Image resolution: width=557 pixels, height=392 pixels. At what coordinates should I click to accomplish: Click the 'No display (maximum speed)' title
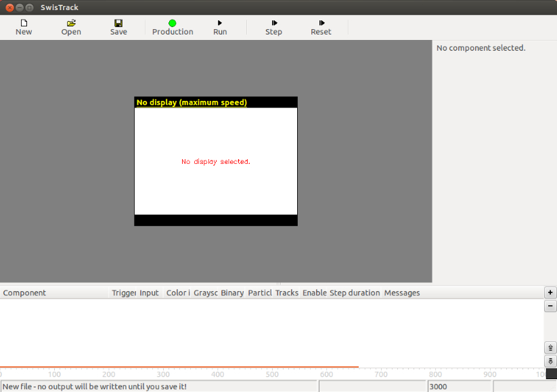pos(192,103)
